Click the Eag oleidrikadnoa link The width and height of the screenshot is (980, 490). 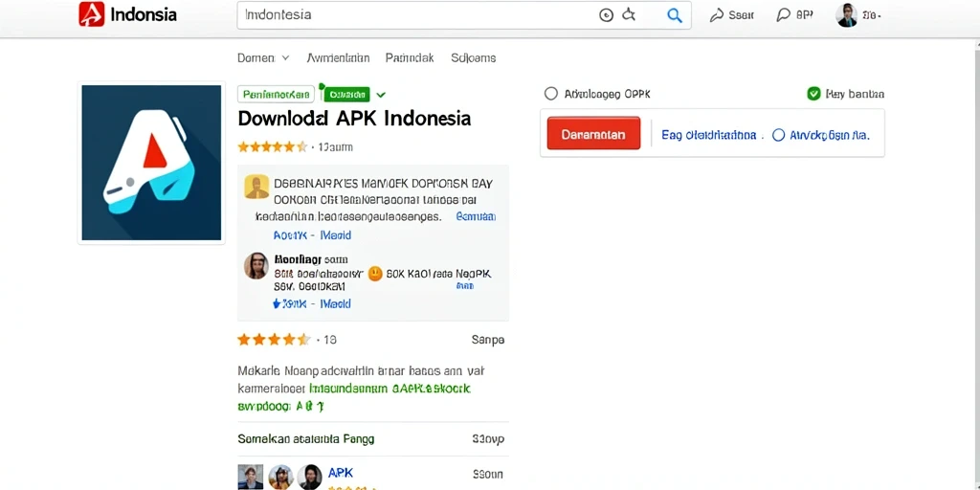709,135
